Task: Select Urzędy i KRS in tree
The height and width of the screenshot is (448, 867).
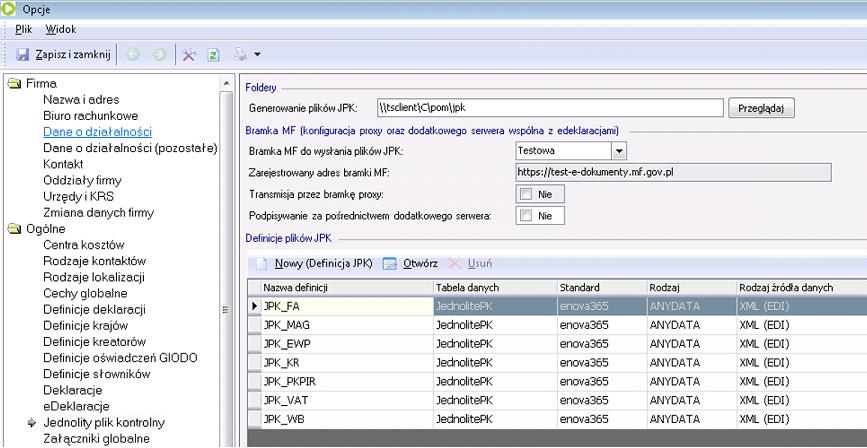Action: [79, 197]
